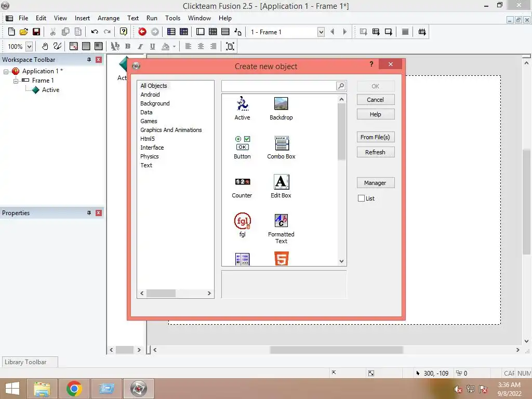This screenshot has width=532, height=399.
Task: Select the HTML5 object icon
Action: click(281, 259)
